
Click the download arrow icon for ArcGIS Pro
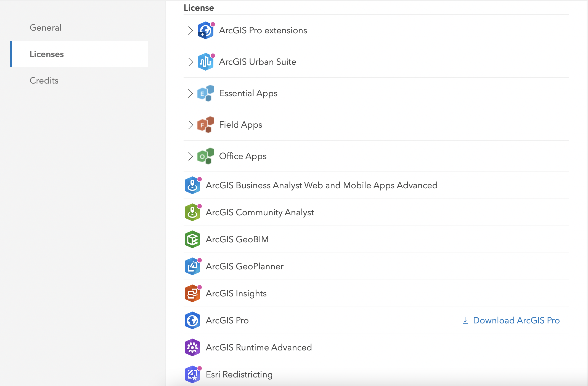pyautogui.click(x=465, y=320)
